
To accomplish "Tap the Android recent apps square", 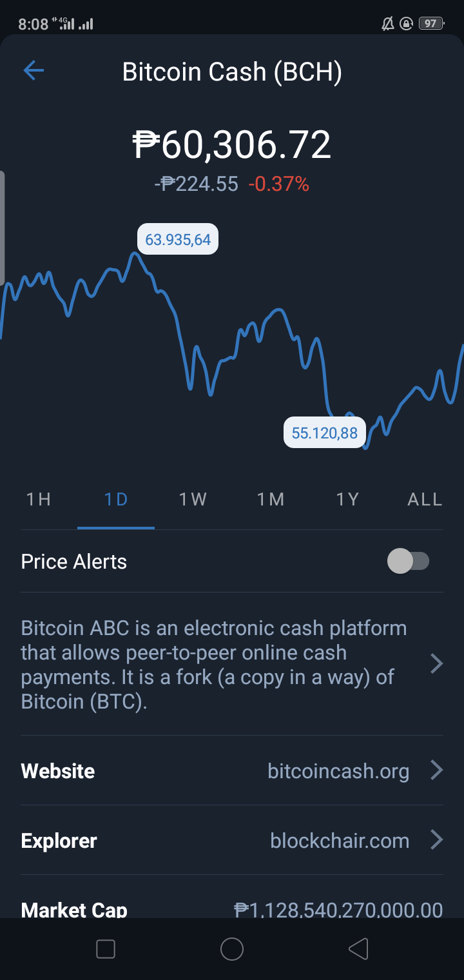I will click(105, 949).
